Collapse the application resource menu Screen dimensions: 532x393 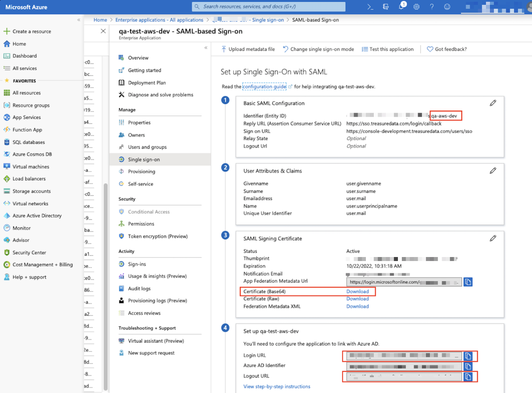click(206, 47)
